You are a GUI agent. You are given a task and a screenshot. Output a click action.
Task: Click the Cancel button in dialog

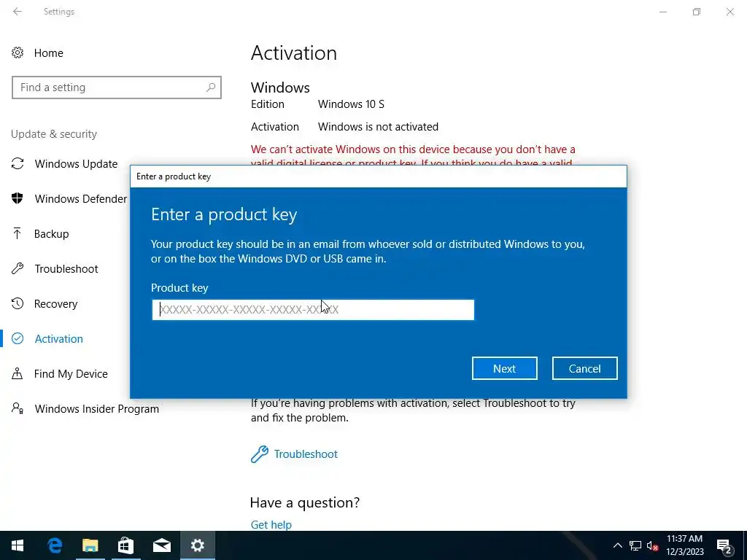pos(584,368)
